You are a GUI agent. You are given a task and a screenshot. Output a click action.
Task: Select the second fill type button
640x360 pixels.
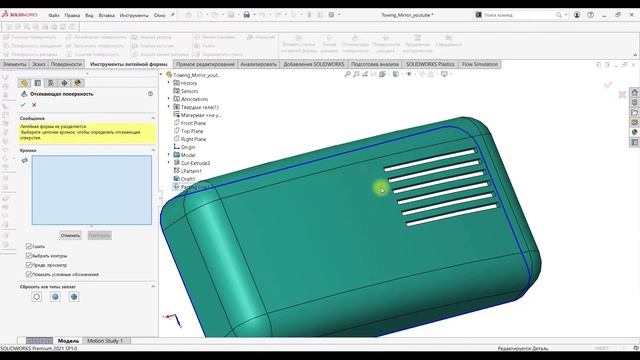(x=55, y=297)
